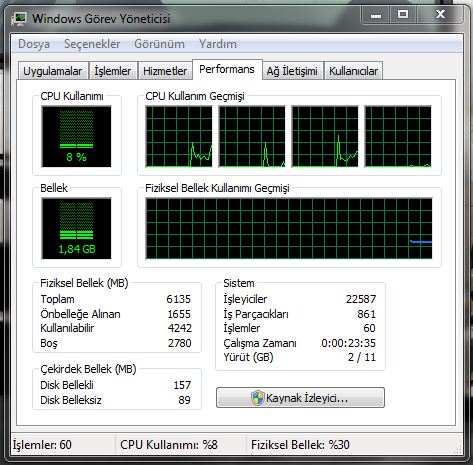Switch to the Hizmetler tab
This screenshot has height=465, width=473.
[165, 71]
